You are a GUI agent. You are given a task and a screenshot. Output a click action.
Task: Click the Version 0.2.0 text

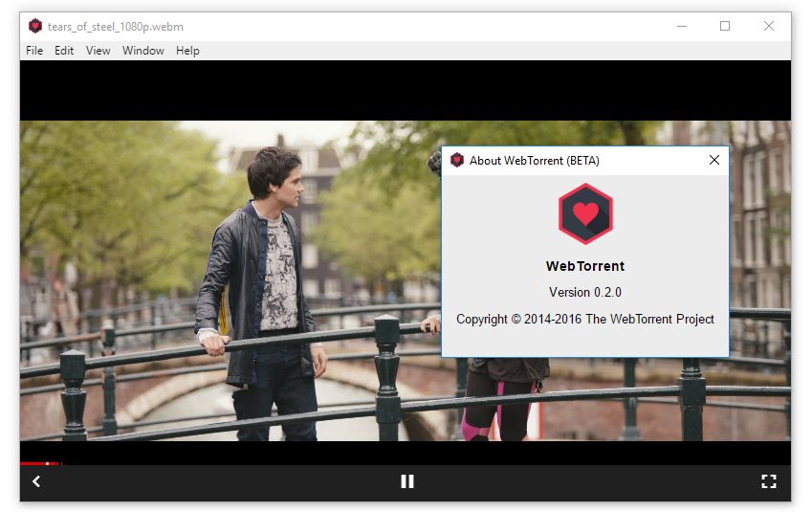pyautogui.click(x=585, y=292)
